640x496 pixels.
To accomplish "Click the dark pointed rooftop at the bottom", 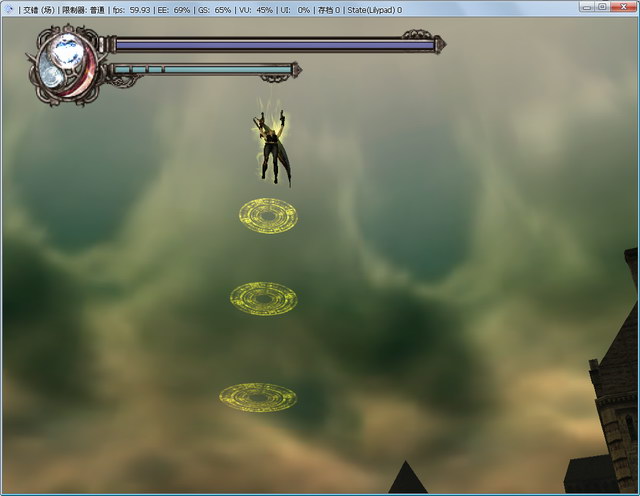I will point(407,477).
